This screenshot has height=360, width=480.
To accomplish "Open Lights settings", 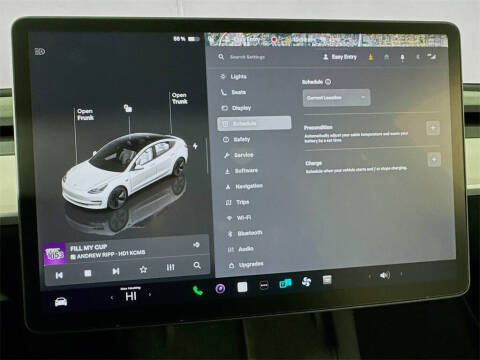I will coord(233,77).
